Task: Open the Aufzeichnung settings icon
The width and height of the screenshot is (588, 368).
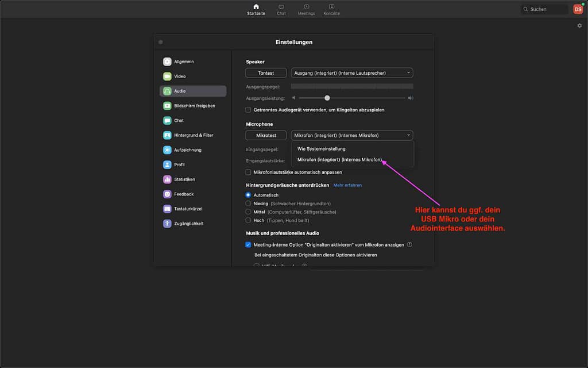Action: pyautogui.click(x=167, y=150)
